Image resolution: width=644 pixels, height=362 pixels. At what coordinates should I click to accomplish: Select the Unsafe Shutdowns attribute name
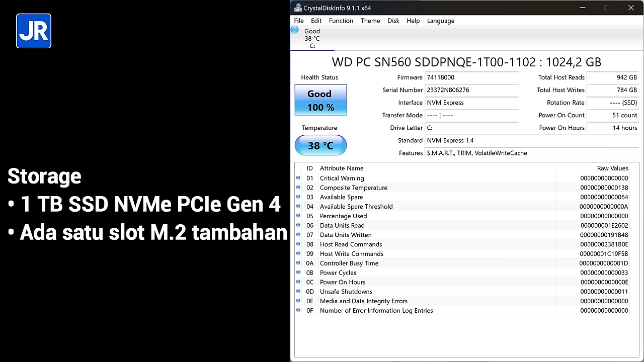(x=346, y=292)
